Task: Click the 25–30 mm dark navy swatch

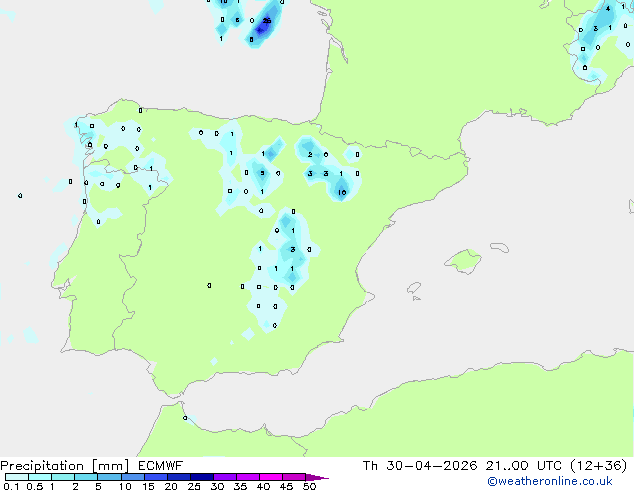Action: 201,477
